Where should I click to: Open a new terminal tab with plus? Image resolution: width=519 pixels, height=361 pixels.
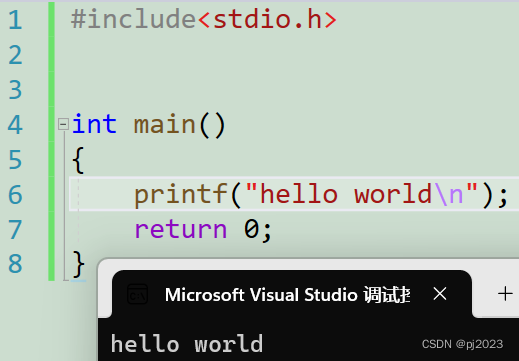coord(505,294)
